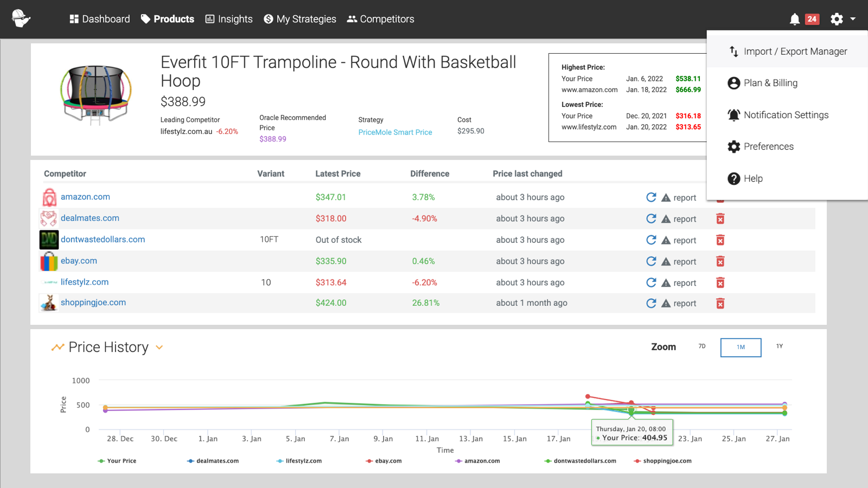The width and height of the screenshot is (868, 488).
Task: Refresh the lifestylz.com competitor price
Action: [651, 282]
